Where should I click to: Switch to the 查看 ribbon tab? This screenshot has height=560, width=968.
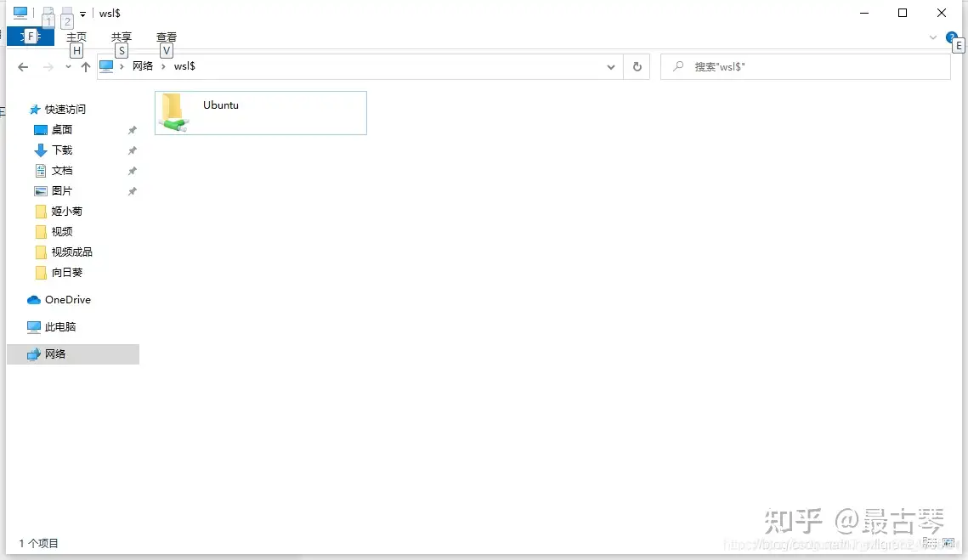(167, 37)
